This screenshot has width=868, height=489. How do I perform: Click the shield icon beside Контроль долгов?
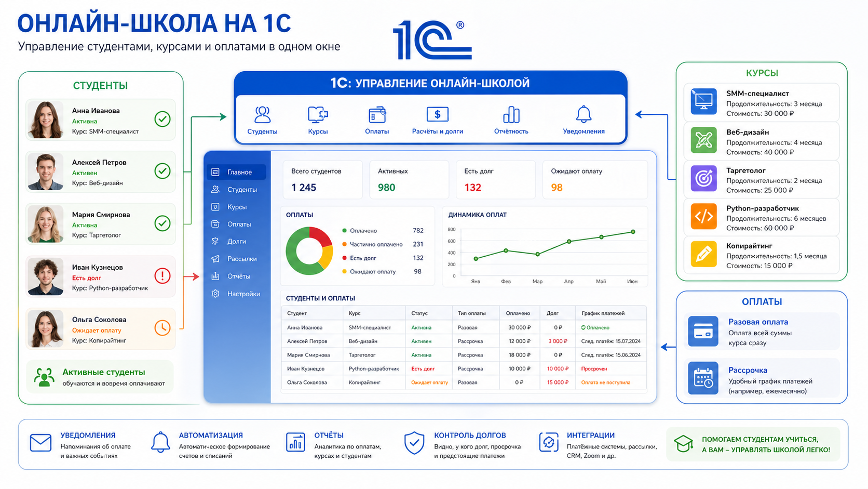[x=414, y=443]
